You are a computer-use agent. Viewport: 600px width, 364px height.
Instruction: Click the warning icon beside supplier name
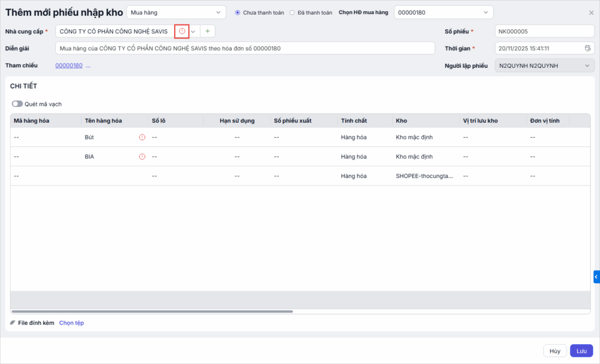click(x=182, y=31)
